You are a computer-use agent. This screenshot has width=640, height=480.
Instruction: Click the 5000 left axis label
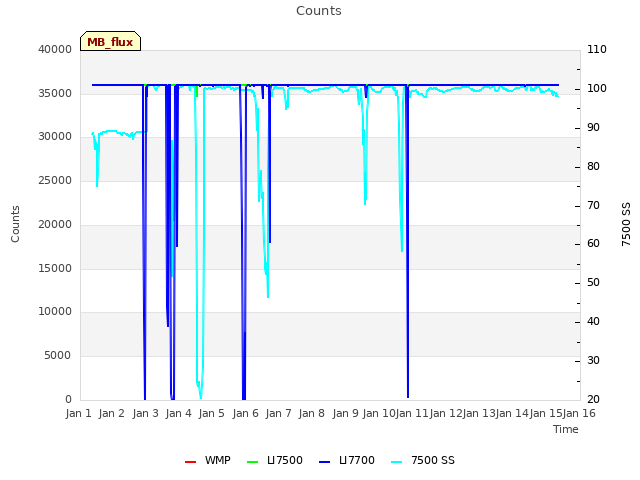pos(58,356)
